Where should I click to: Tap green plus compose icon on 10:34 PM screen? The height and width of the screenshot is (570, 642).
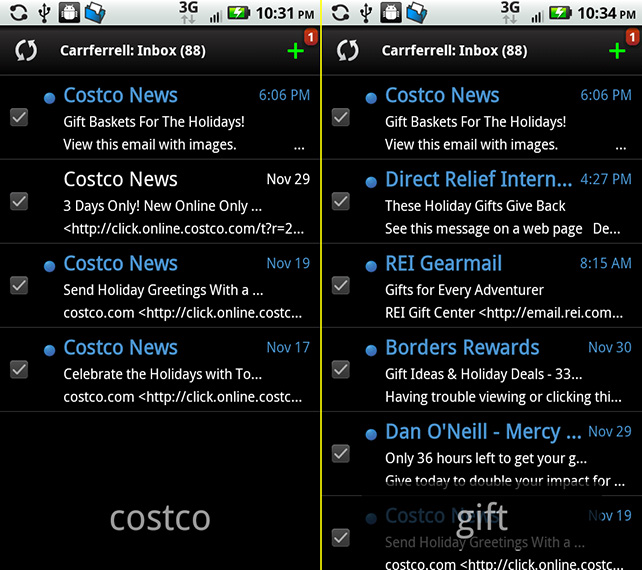(x=617, y=52)
